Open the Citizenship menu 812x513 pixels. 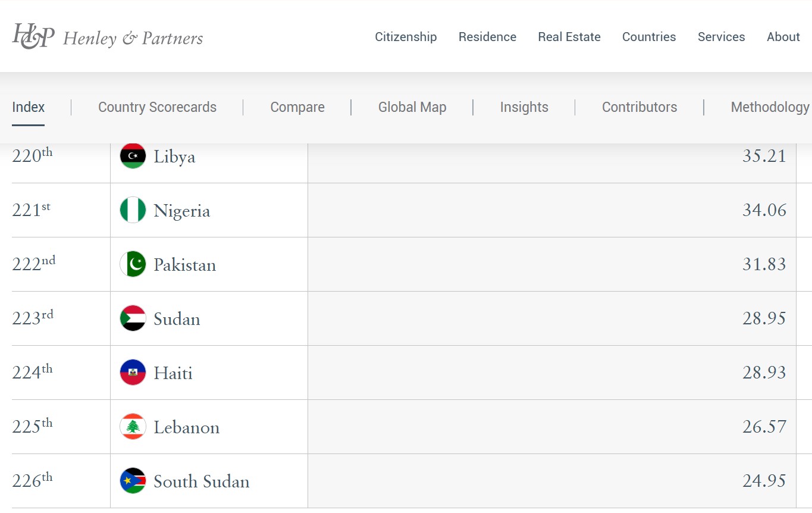click(406, 37)
